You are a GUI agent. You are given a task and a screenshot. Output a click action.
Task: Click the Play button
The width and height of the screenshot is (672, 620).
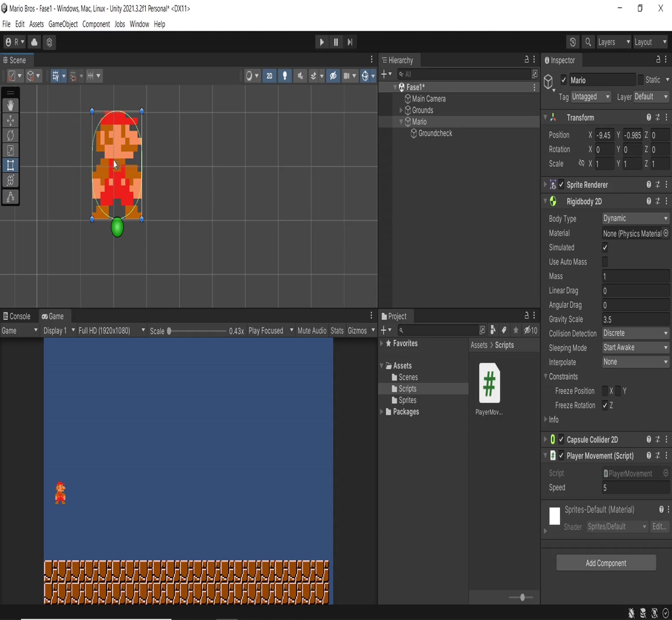point(322,42)
